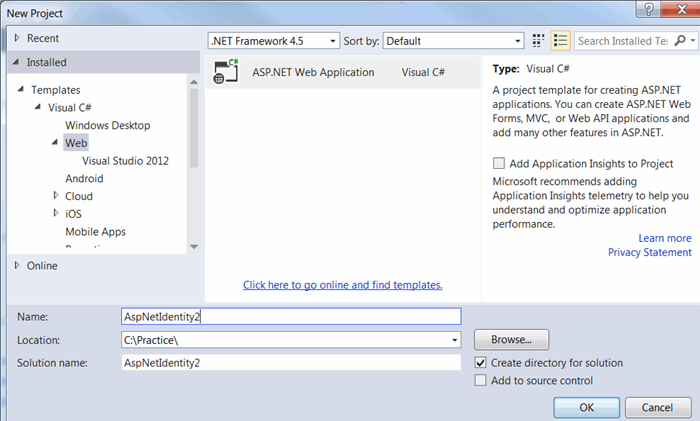Select the Android template category
The height and width of the screenshot is (421, 700).
click(84, 179)
